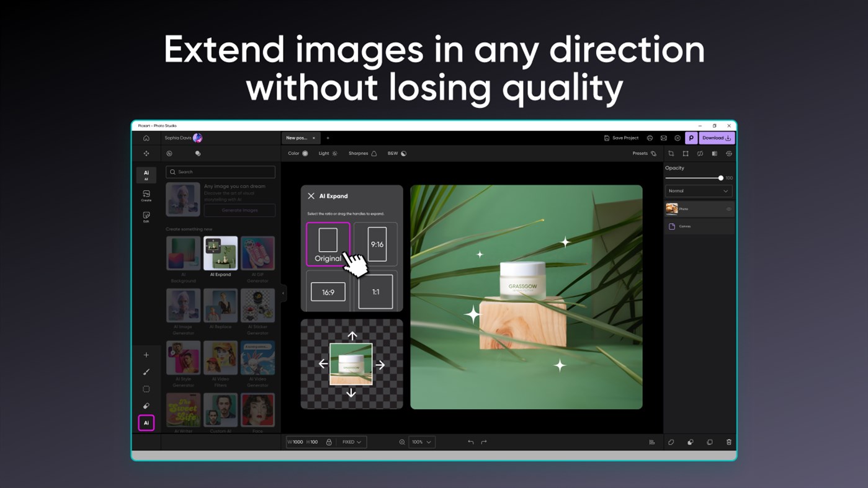Select the Eraser tool
The height and width of the screenshot is (488, 868).
point(146,406)
